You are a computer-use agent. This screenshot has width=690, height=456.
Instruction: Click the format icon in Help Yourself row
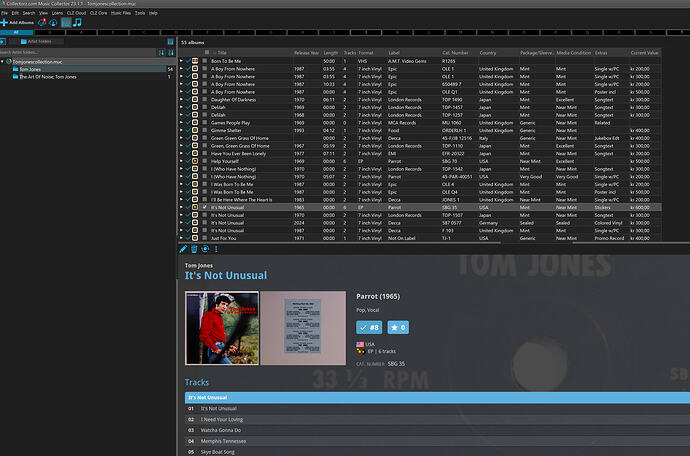click(x=195, y=161)
